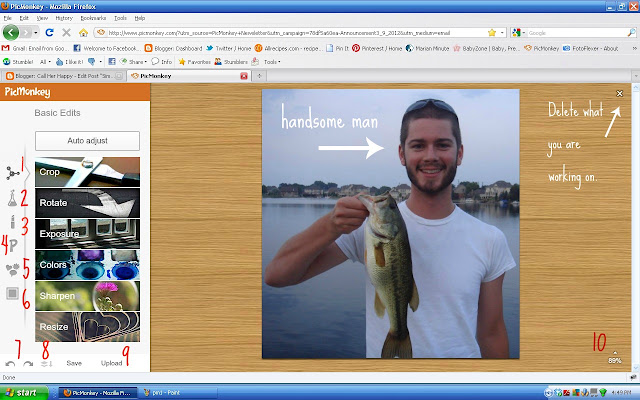
Task: Open the Text tool P icon
Action: [x=13, y=245]
